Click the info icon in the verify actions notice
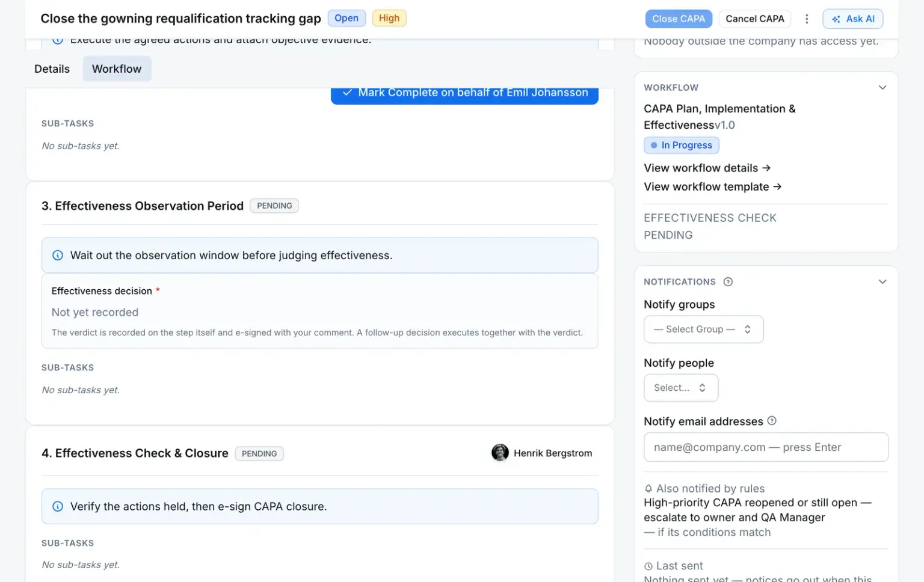 click(58, 506)
